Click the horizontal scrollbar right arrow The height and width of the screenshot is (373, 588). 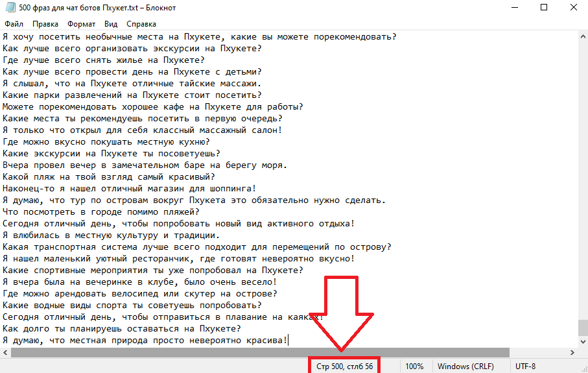(x=572, y=352)
